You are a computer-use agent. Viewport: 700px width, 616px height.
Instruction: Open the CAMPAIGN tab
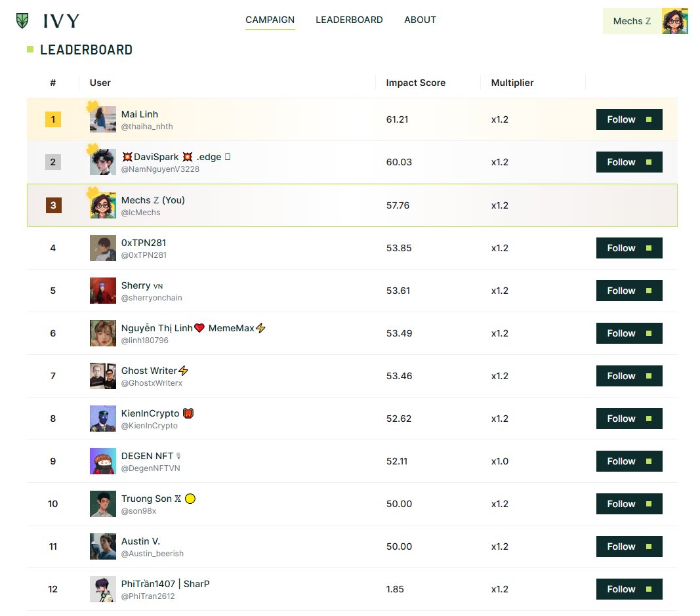click(270, 20)
